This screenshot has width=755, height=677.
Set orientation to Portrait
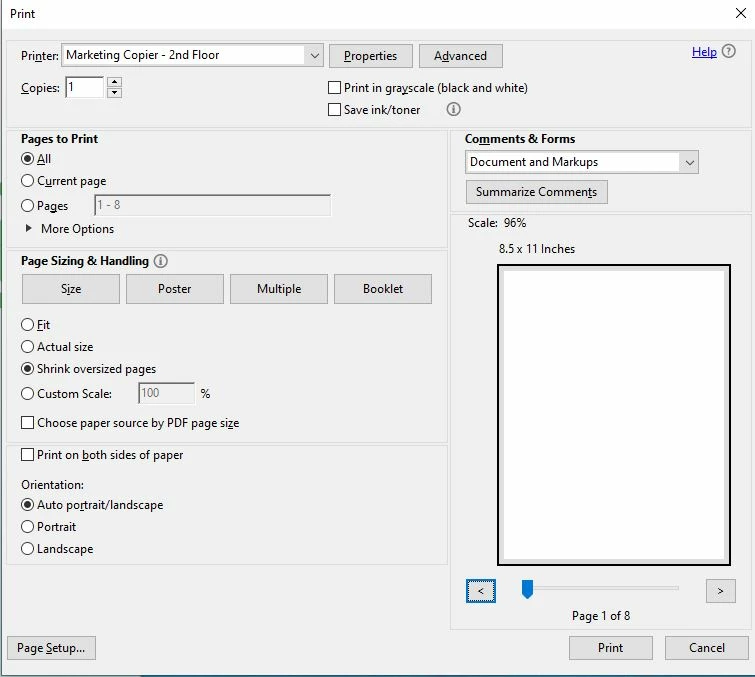click(27, 526)
